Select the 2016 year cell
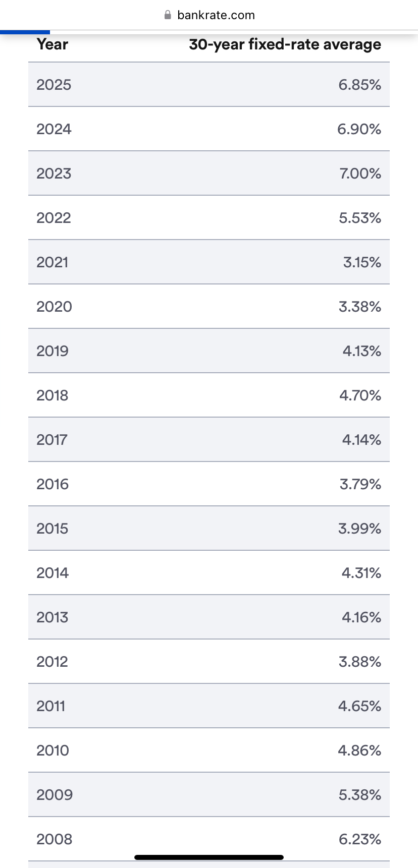The height and width of the screenshot is (868, 418). click(53, 484)
